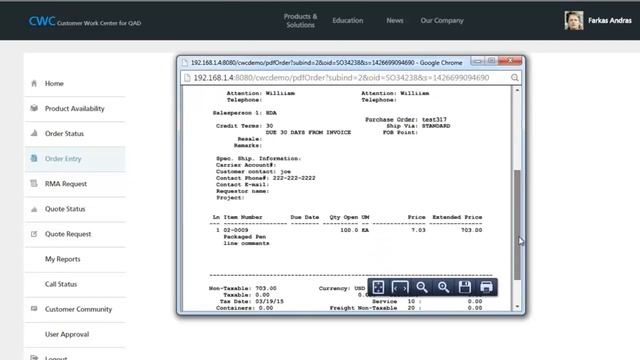Screen dimensions: 640x360
Task: Fit PDF to page in viewer toolbar
Action: click(378, 287)
